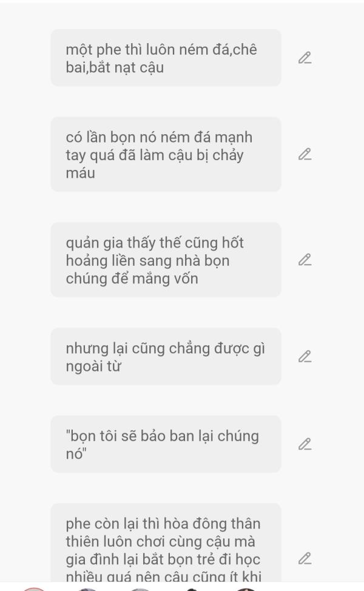Tap the bubble about 'quản gia' scolding
This screenshot has height=591, width=364.
click(166, 260)
